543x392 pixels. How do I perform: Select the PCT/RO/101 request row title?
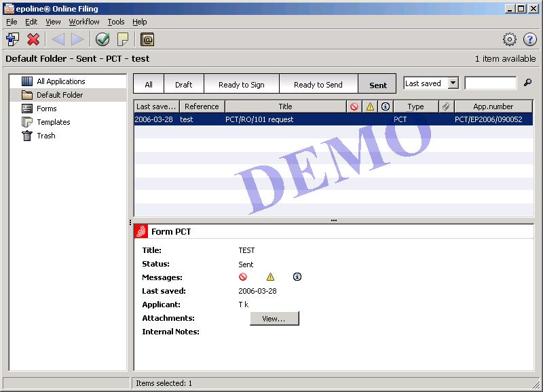tap(259, 119)
